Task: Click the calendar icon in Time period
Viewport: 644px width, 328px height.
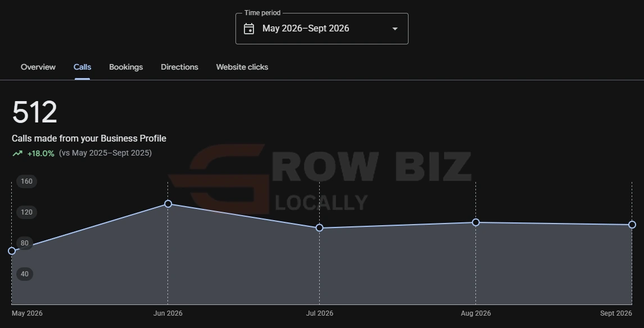Action: (249, 29)
